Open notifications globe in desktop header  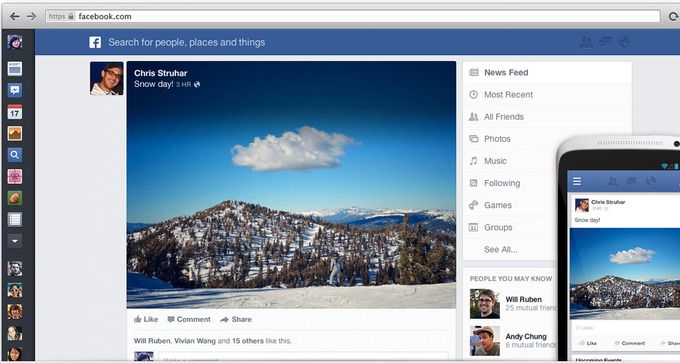click(x=624, y=42)
